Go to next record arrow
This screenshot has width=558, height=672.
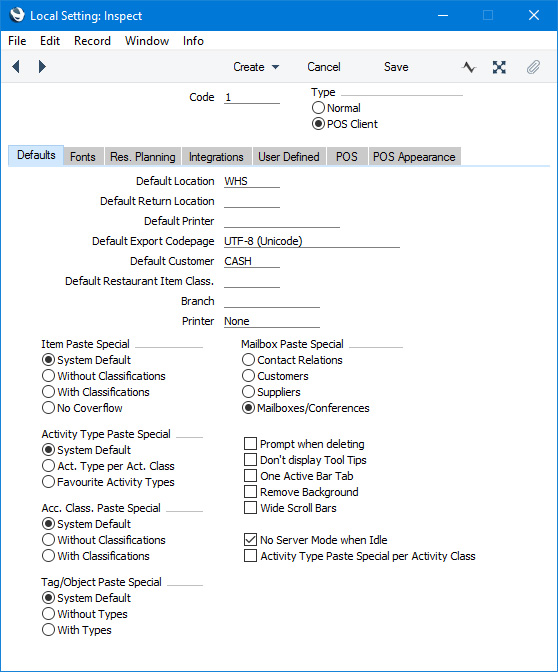(x=42, y=67)
